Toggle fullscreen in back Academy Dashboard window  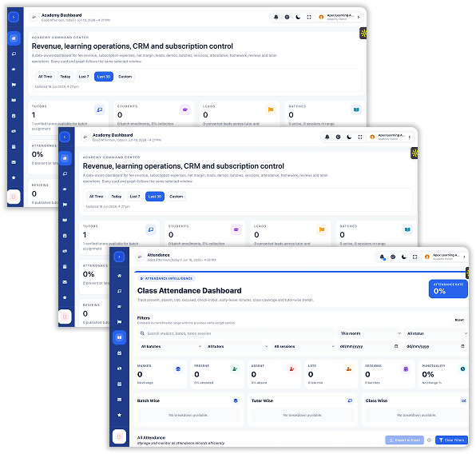309,17
